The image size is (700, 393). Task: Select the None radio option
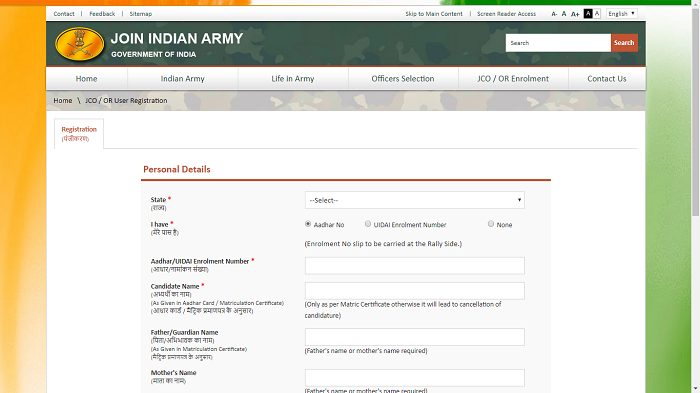point(491,224)
